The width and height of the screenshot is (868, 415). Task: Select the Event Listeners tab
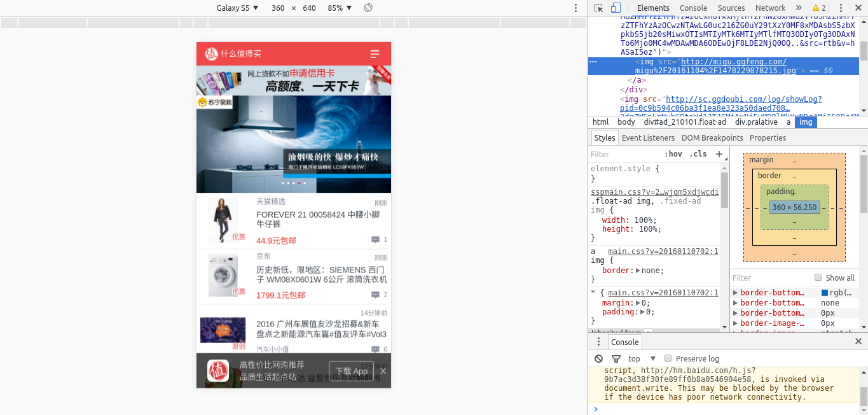(x=648, y=137)
